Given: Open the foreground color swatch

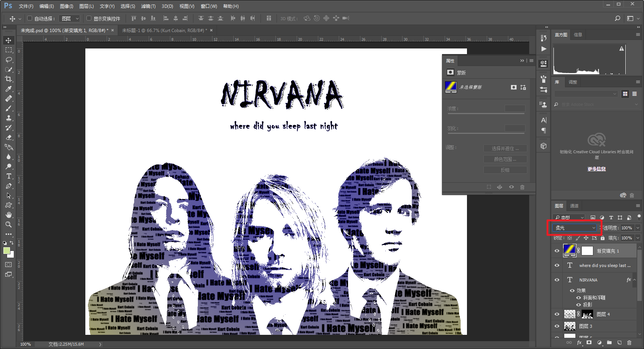Looking at the screenshot, I should pyautogui.click(x=6, y=251).
